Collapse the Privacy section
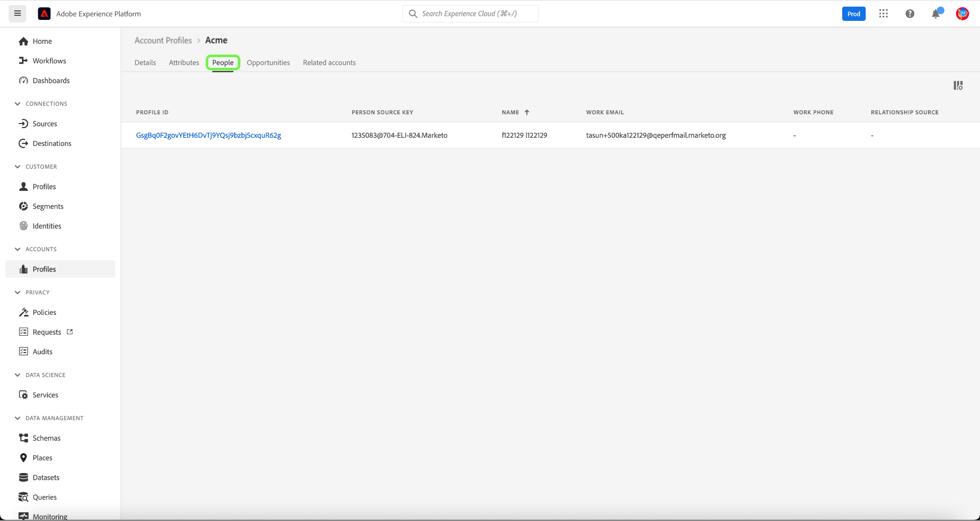The height and width of the screenshot is (521, 980). (x=17, y=292)
